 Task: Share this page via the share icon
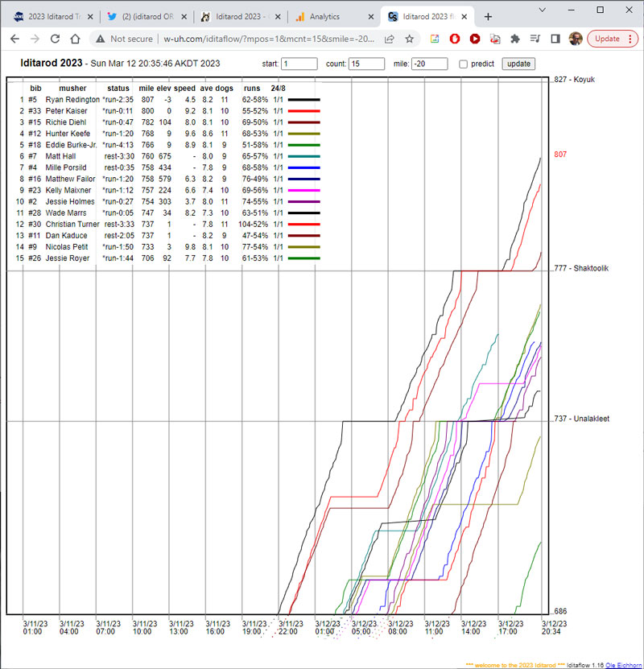click(x=390, y=39)
